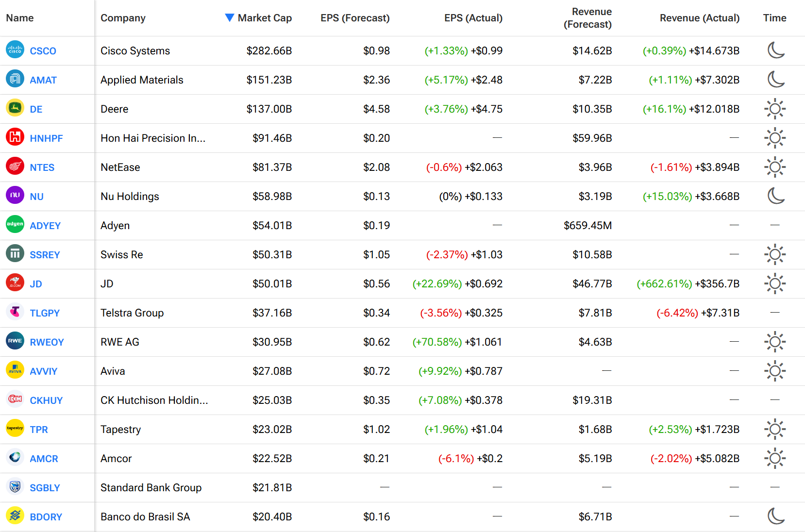805x532 pixels.
Task: Open the TLGPY ticker link
Action: click(45, 313)
